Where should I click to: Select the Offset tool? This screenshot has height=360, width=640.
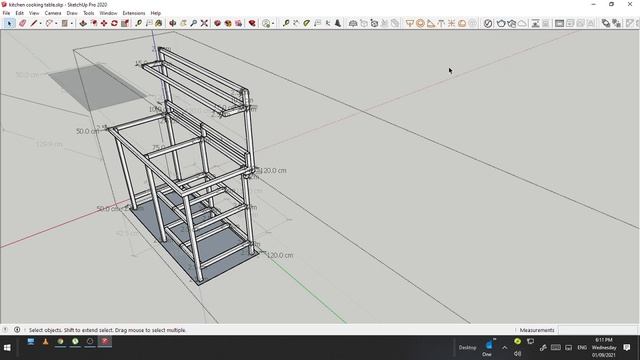click(x=94, y=23)
